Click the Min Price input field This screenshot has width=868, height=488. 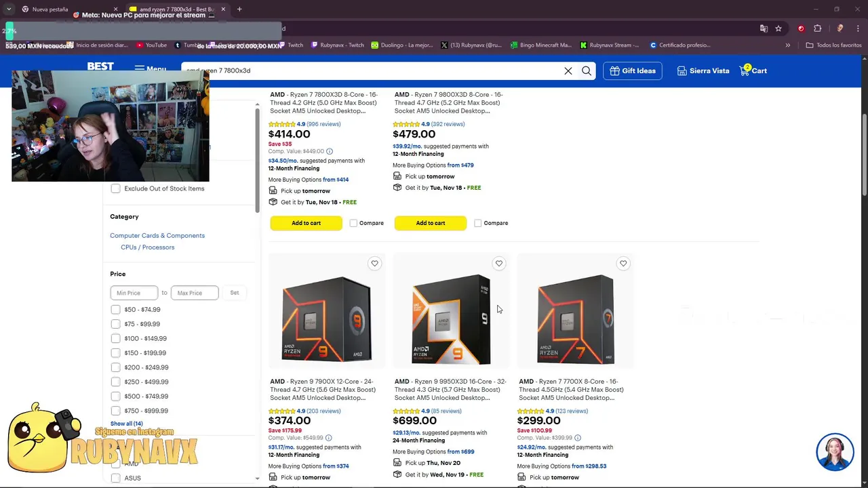click(x=134, y=293)
